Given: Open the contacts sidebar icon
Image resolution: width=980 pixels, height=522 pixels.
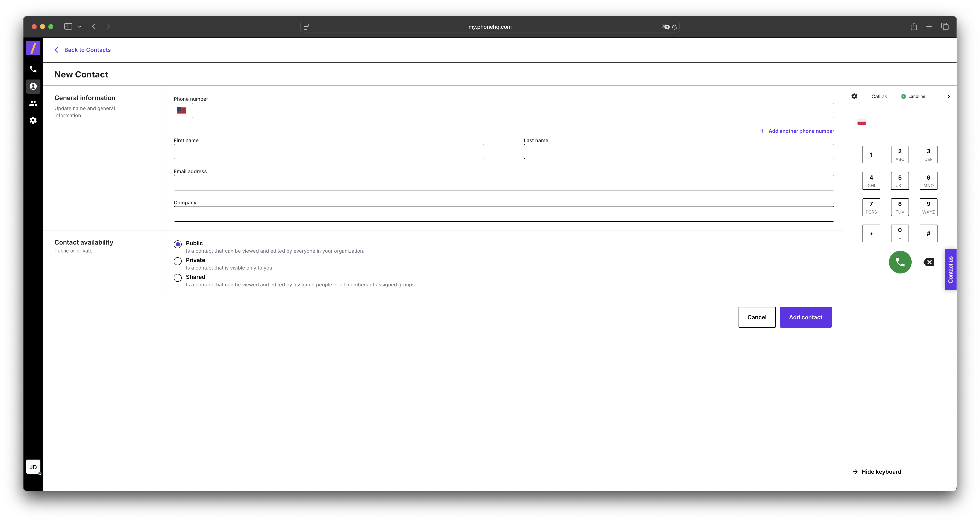Looking at the screenshot, I should point(33,86).
